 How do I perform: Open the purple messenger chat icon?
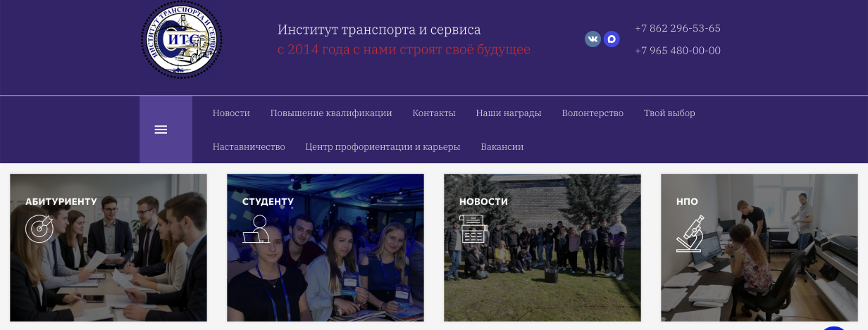(612, 39)
